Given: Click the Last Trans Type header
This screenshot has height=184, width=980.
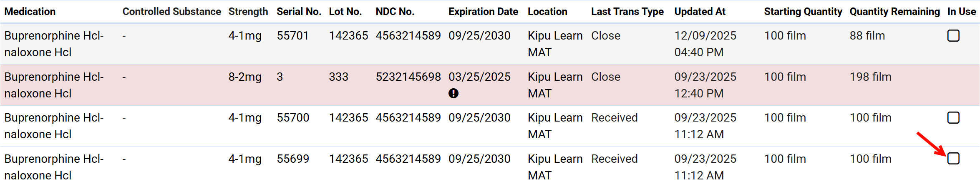Looking at the screenshot, I should tap(627, 12).
